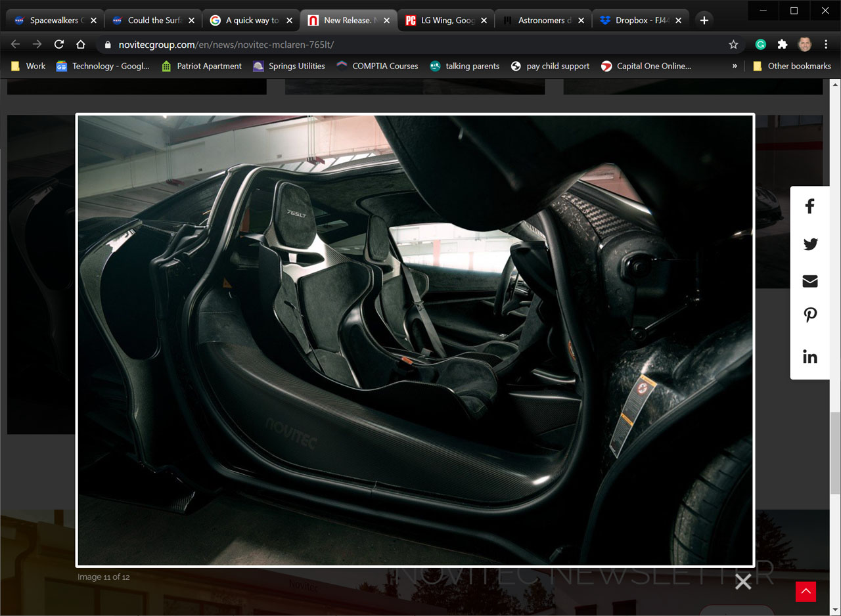Screen dimensions: 841x616
Task: Pin image with Pinterest icon
Action: [809, 316]
